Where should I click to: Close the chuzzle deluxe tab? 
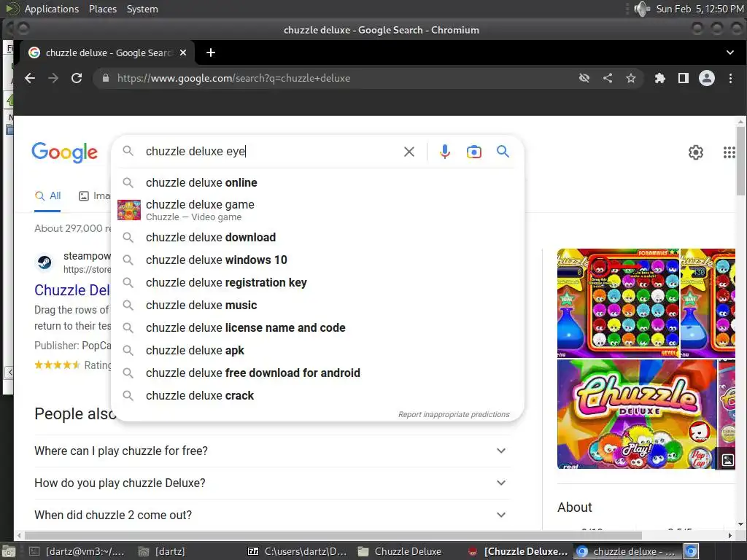(183, 52)
